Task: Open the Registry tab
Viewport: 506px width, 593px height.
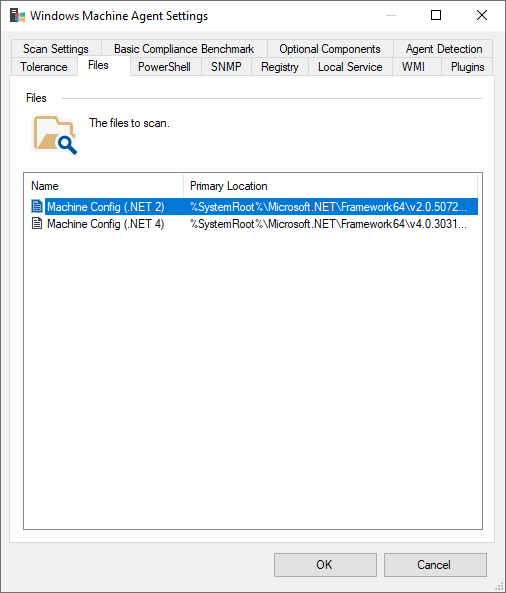Action: 280,67
